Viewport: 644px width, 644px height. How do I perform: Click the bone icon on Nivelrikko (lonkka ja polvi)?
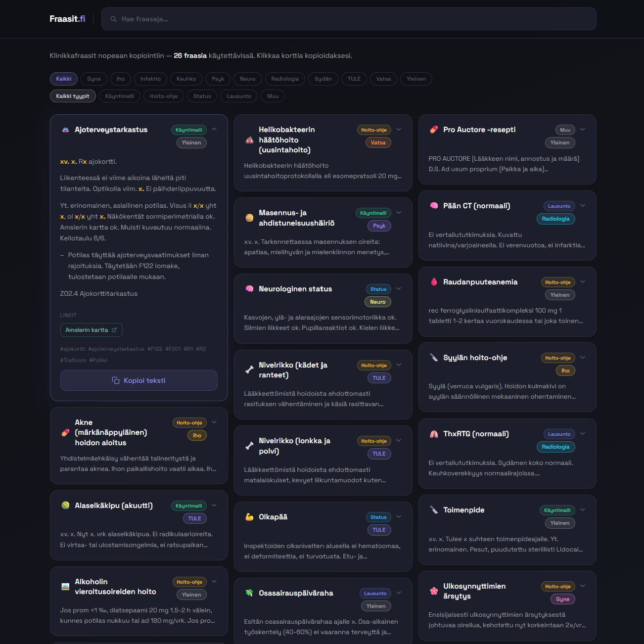(249, 446)
